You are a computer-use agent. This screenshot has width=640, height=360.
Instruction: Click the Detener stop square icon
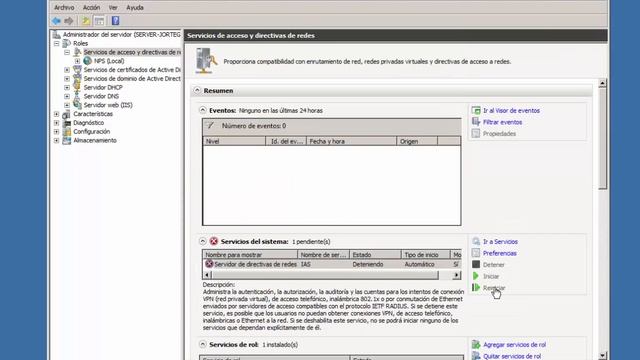coord(476,264)
